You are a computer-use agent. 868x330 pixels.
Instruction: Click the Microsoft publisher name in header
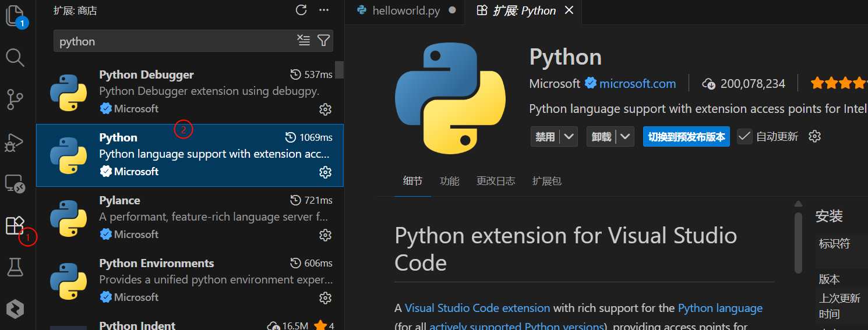tap(555, 83)
